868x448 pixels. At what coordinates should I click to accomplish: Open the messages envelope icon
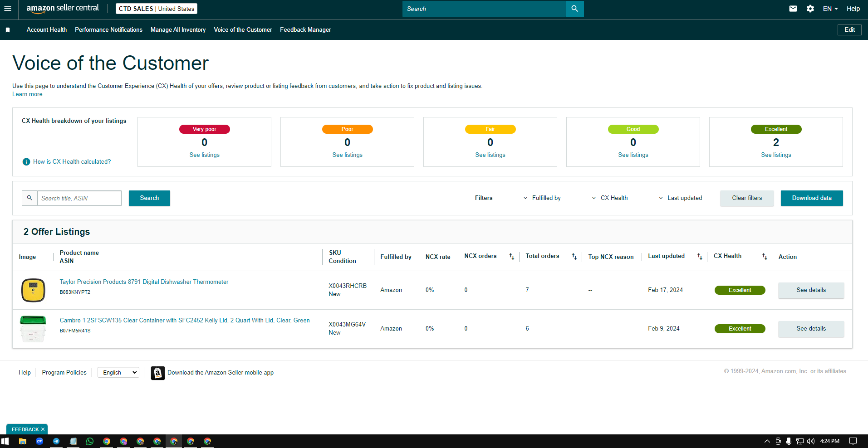pyautogui.click(x=793, y=9)
